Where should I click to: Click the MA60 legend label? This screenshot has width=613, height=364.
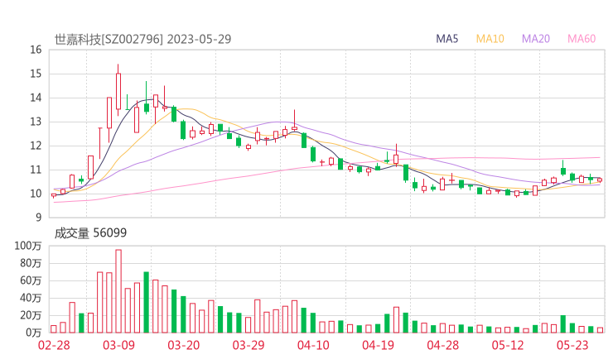pyautogui.click(x=582, y=39)
